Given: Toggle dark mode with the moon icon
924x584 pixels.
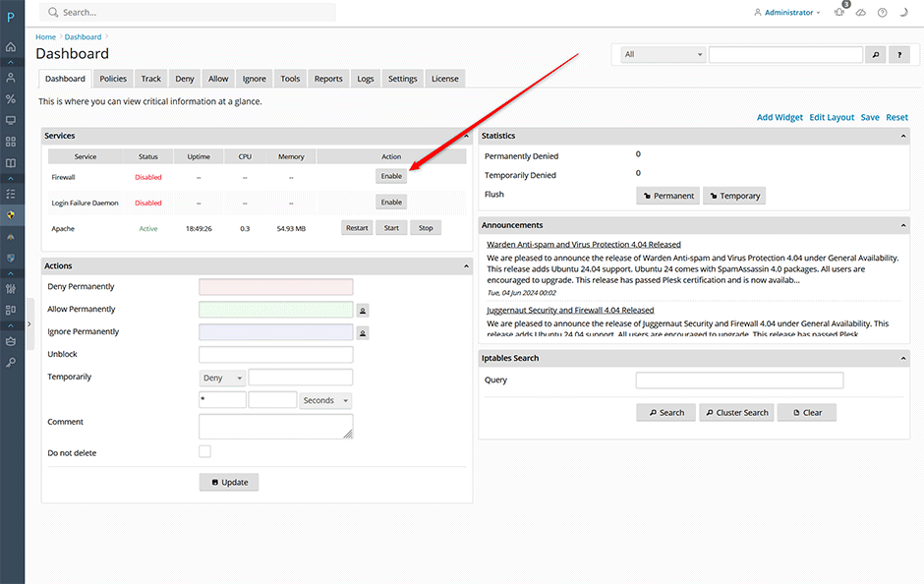Looking at the screenshot, I should [x=903, y=13].
